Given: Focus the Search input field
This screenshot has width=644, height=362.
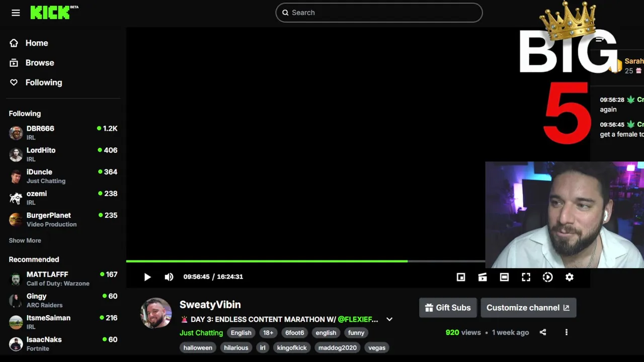Looking at the screenshot, I should click(x=379, y=13).
